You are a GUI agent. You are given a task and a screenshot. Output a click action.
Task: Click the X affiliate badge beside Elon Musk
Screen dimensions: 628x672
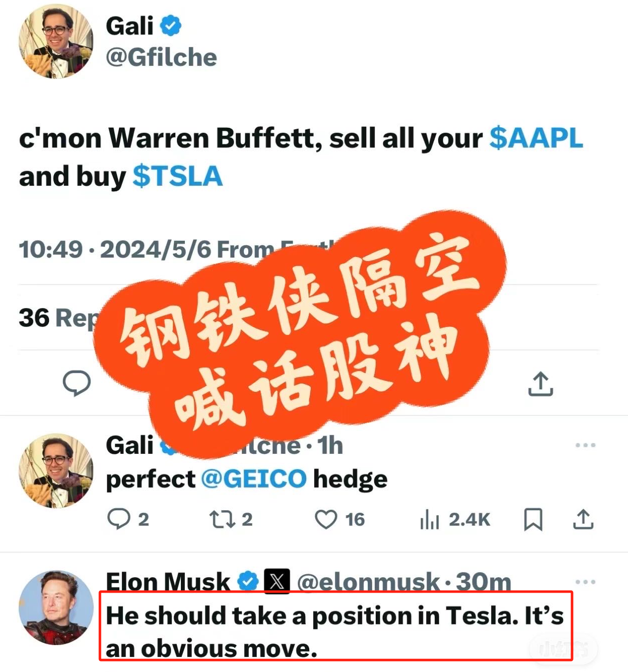point(277,582)
